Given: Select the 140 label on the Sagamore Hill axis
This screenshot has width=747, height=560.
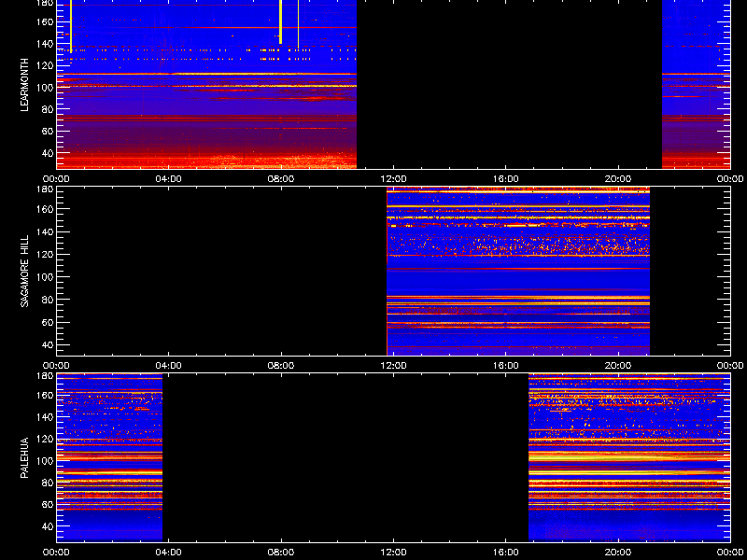Looking at the screenshot, I should 45,231.
